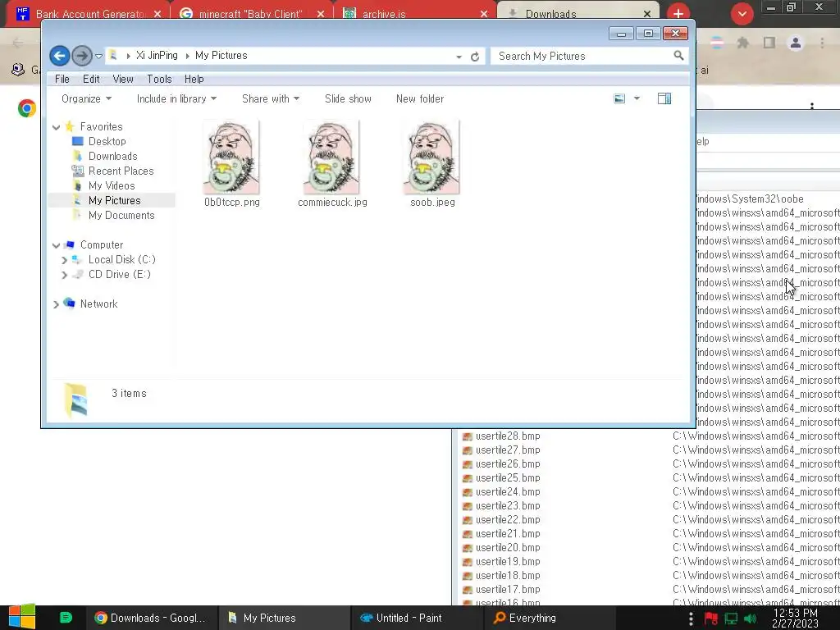Open the Help menu in Explorer

click(x=194, y=79)
